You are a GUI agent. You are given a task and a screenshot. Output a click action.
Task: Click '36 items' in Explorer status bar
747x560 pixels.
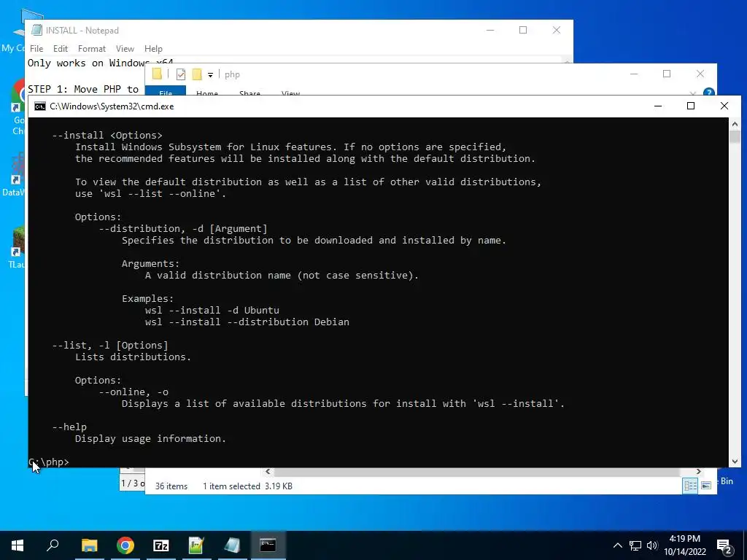point(171,486)
